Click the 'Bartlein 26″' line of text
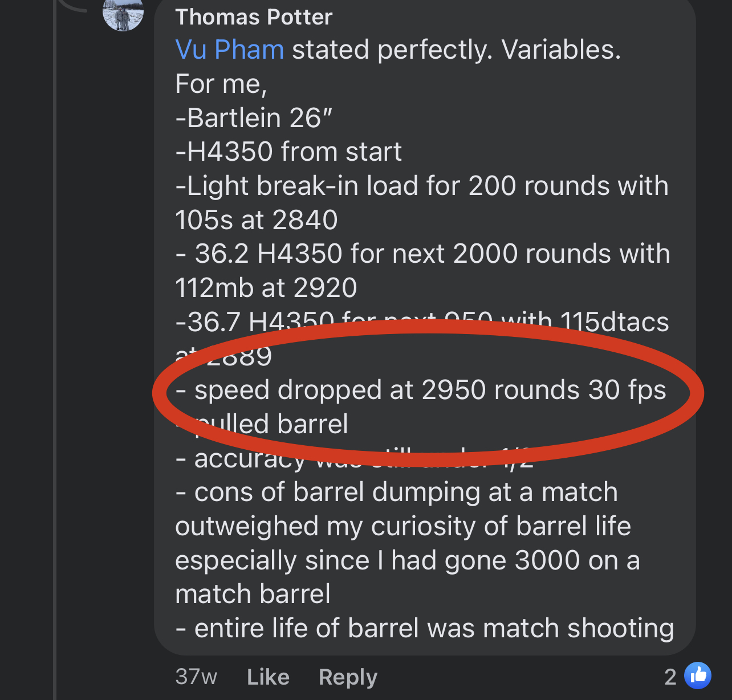The image size is (732, 700). 254,118
